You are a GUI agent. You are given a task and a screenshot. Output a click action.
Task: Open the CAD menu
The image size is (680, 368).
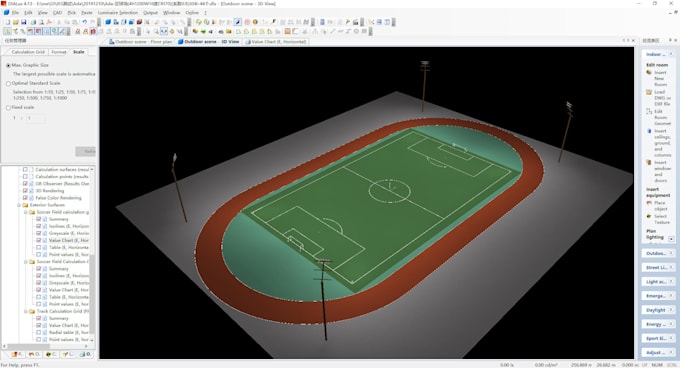tap(57, 13)
